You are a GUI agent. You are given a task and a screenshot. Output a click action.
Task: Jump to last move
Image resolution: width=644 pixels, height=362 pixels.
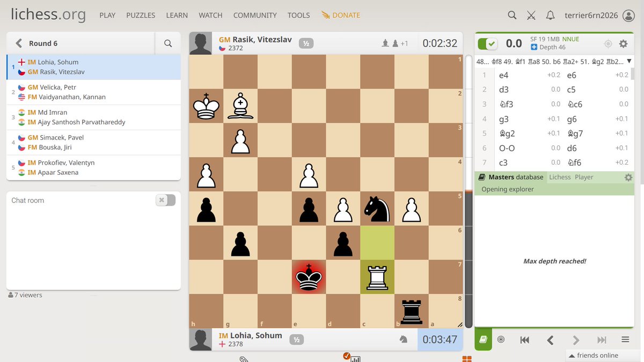602,339
